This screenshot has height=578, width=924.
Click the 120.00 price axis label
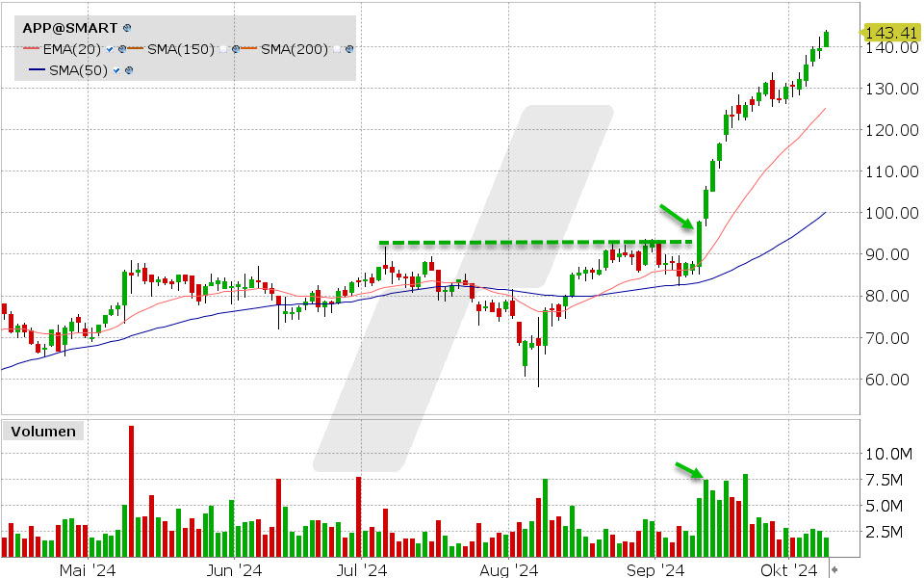(891, 130)
